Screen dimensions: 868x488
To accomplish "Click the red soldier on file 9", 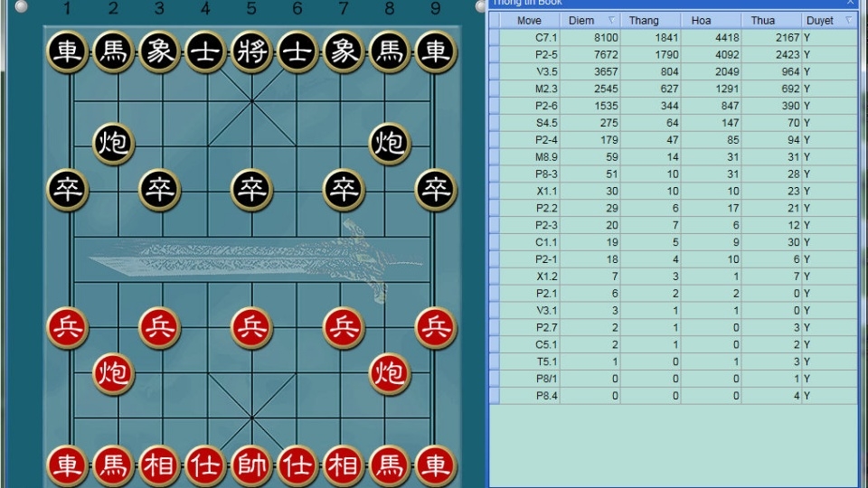I will tap(436, 328).
